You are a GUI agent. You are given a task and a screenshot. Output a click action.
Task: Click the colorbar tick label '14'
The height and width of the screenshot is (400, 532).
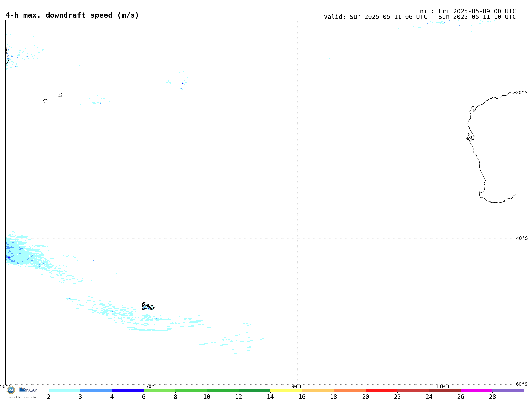[270, 397]
